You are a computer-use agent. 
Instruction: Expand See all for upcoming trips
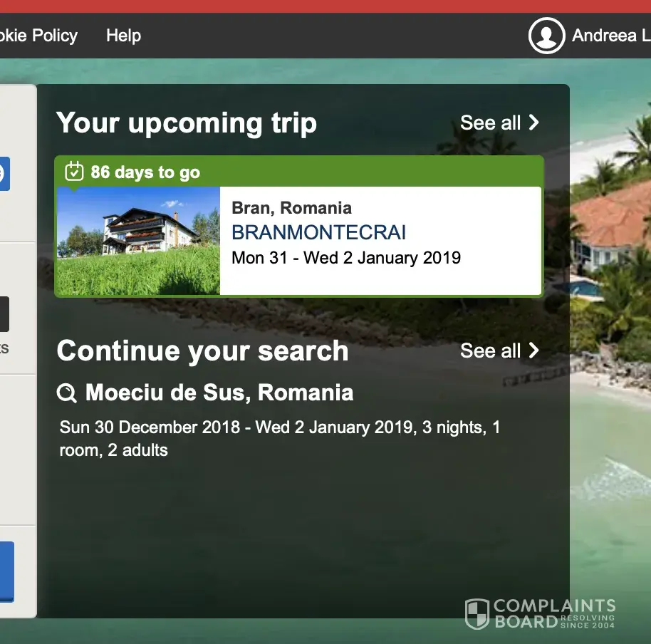click(x=491, y=123)
